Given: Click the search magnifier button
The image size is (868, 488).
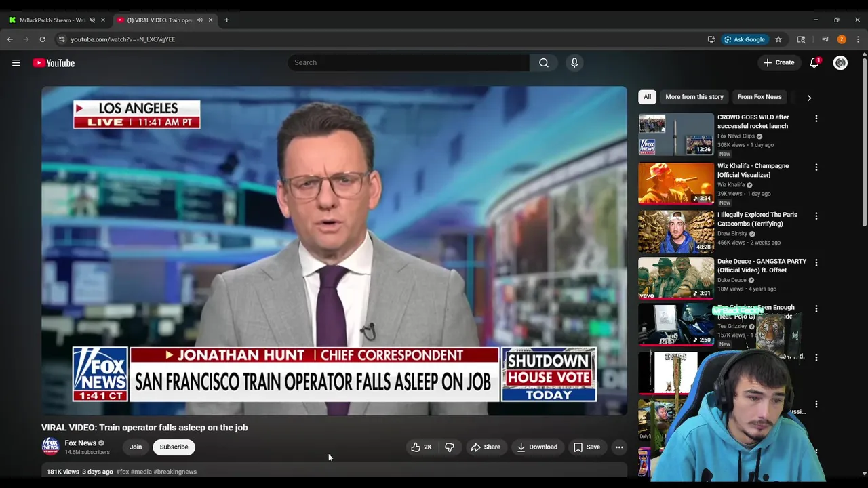Looking at the screenshot, I should pos(544,62).
